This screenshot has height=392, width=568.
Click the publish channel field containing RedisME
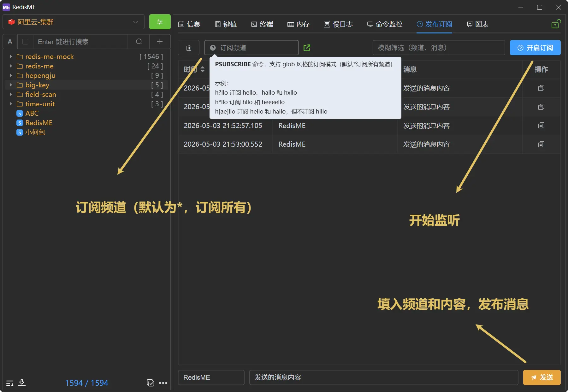tap(211, 377)
